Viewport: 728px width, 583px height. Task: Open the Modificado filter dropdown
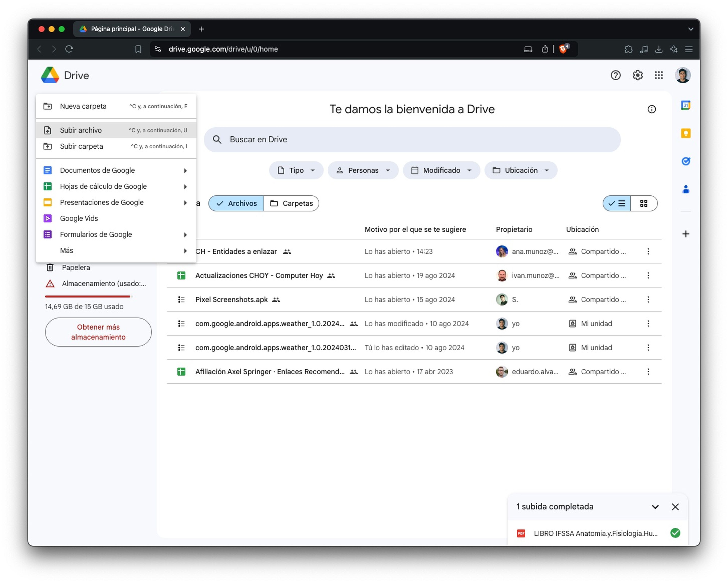(x=441, y=170)
